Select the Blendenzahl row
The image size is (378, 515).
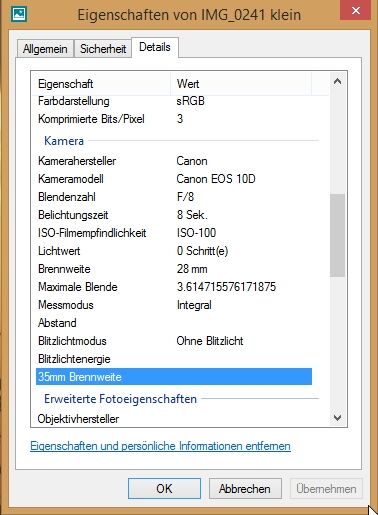pos(174,197)
